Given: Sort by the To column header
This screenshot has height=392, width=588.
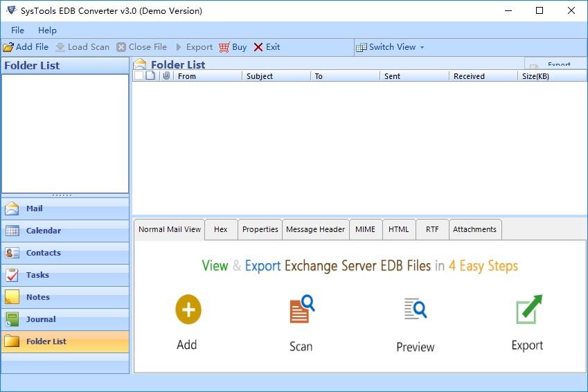Looking at the screenshot, I should [346, 75].
